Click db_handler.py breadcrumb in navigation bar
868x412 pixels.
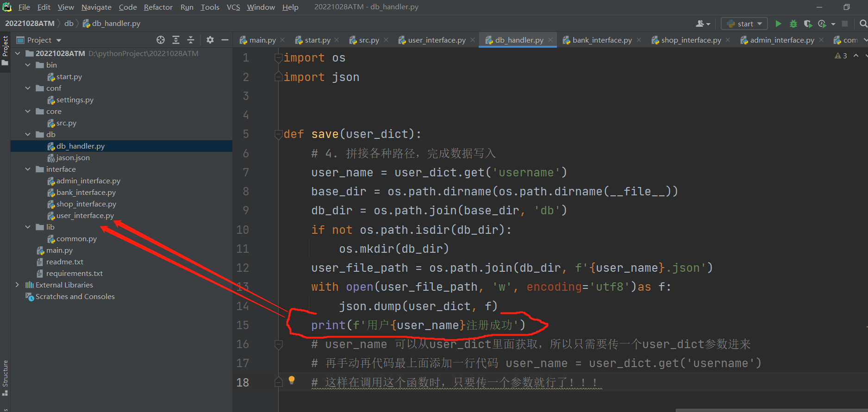tap(112, 23)
